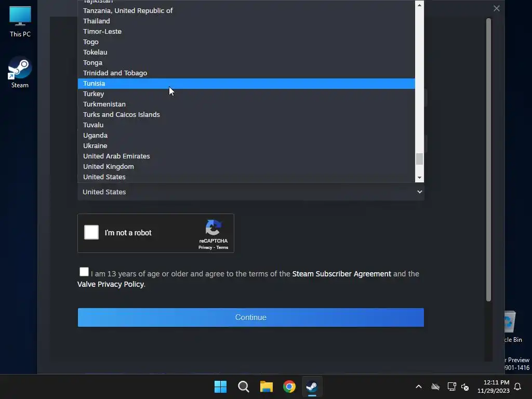Select Turkmenistan option
532x399 pixels.
point(246,104)
